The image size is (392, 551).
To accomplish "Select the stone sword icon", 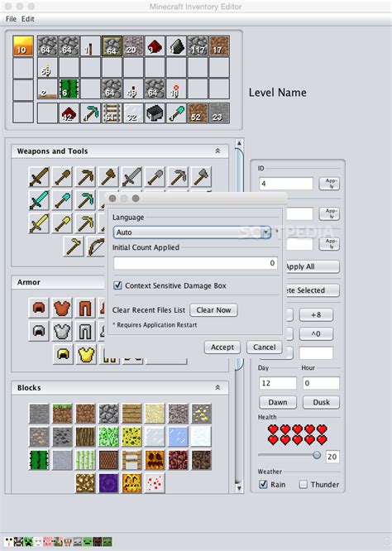I will click(x=131, y=177).
